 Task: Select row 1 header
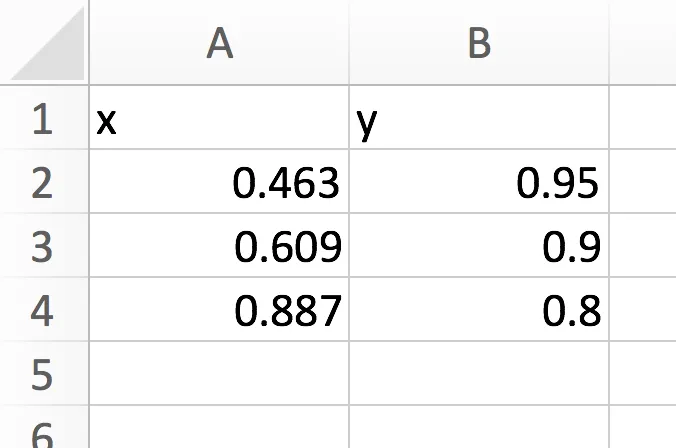click(x=44, y=117)
